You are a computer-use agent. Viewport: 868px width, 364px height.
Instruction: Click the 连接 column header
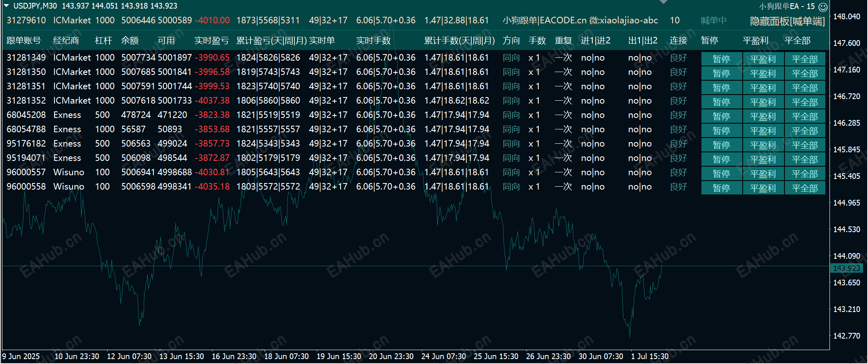coord(678,41)
